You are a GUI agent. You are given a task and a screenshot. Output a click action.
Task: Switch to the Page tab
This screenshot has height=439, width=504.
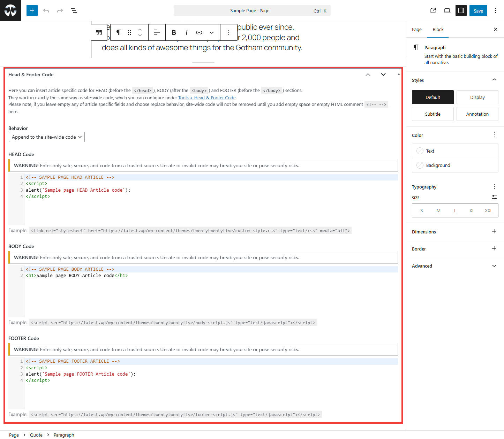(417, 30)
